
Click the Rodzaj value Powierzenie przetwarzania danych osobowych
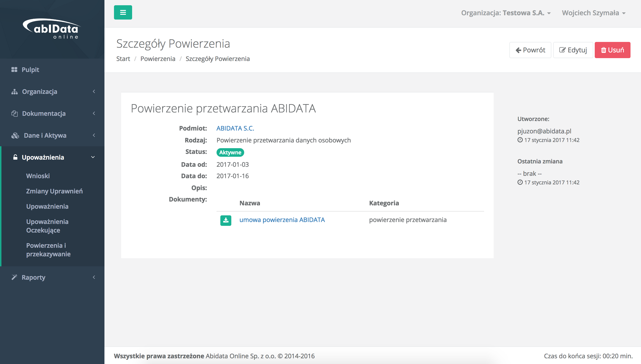(x=284, y=140)
